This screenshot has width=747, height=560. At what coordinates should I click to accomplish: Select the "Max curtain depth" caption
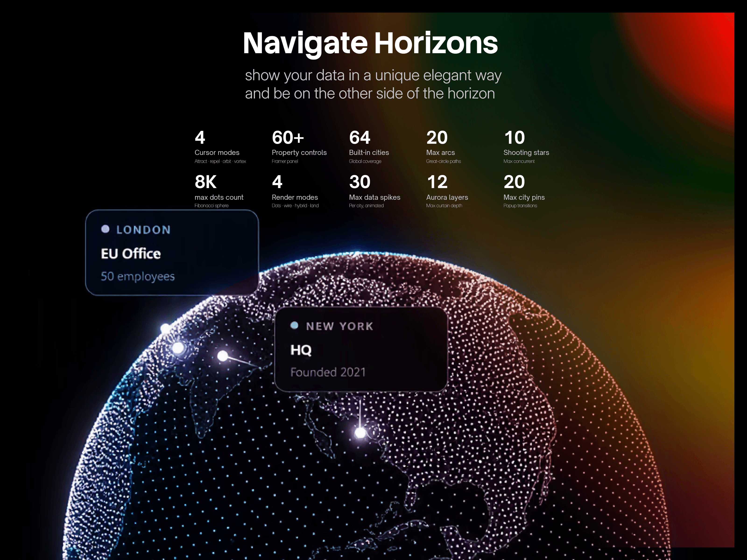coord(444,206)
